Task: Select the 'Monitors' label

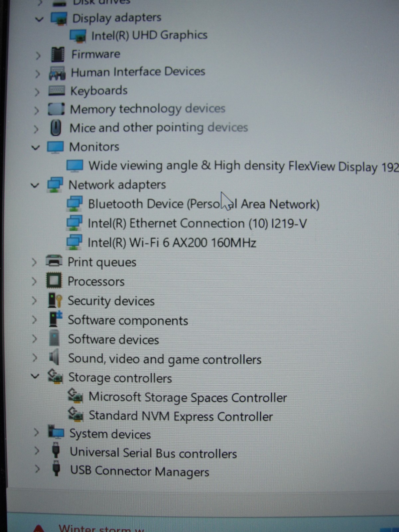Action: [x=94, y=147]
